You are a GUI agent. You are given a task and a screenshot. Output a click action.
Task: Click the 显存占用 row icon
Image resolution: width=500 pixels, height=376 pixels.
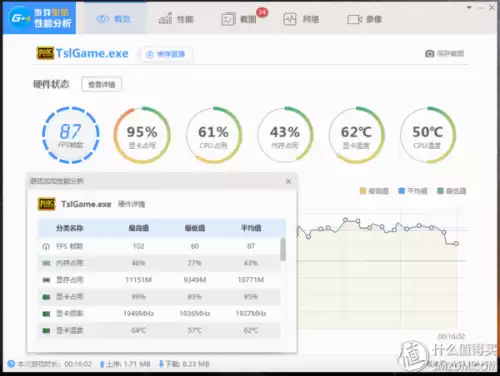[x=46, y=280]
